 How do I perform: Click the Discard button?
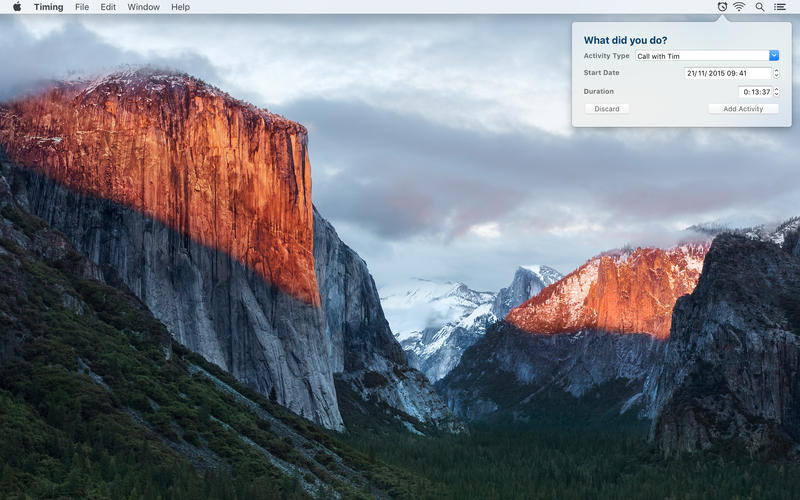(607, 109)
